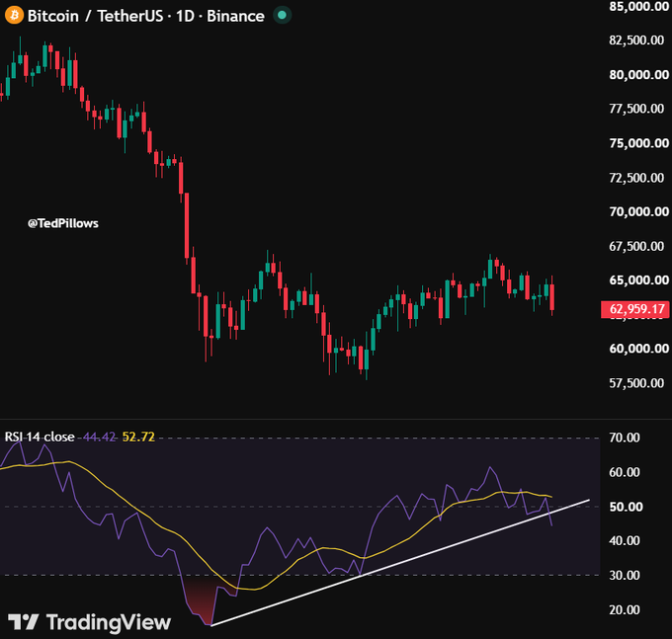Click the RSI 30.00 scale label
672x639 pixels.
tap(625, 575)
